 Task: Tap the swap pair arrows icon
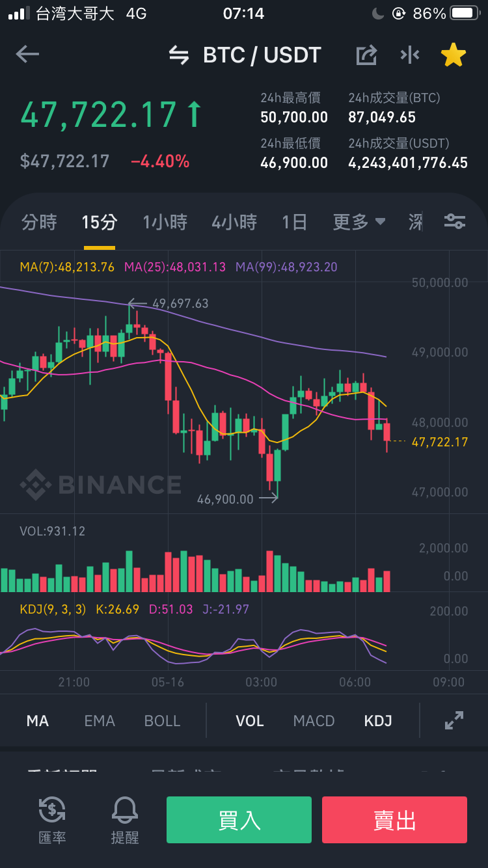point(179,55)
